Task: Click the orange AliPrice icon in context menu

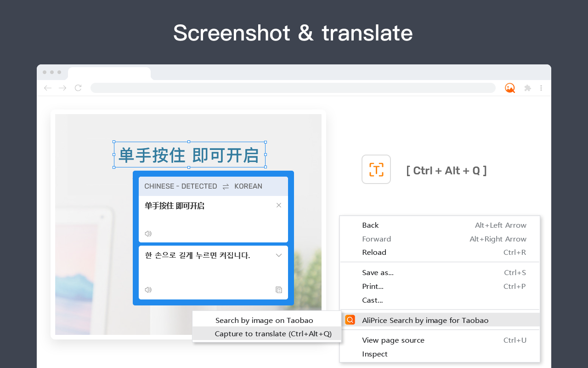Action: pyautogui.click(x=350, y=320)
